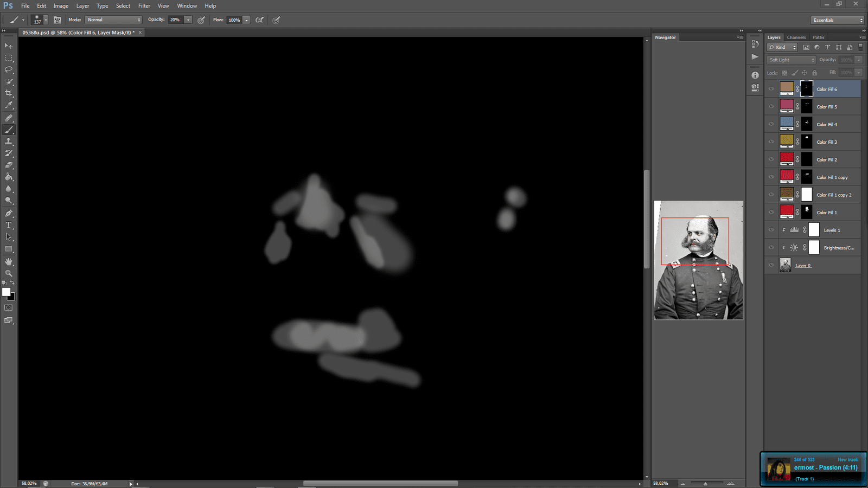Switch to the Paths tab
The width and height of the screenshot is (868, 488).
[819, 37]
